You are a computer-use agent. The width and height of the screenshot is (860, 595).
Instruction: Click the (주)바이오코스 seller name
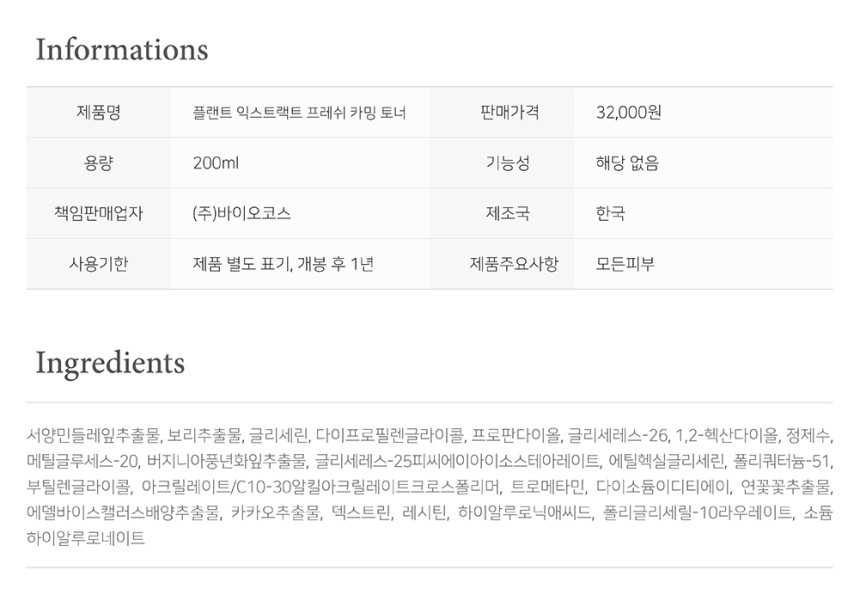pyautogui.click(x=241, y=213)
